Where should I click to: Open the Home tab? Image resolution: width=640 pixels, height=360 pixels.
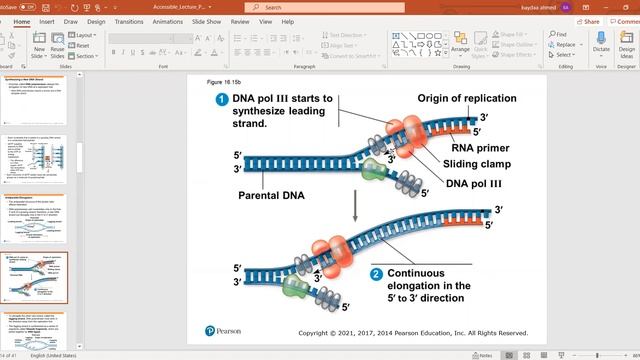click(x=22, y=22)
